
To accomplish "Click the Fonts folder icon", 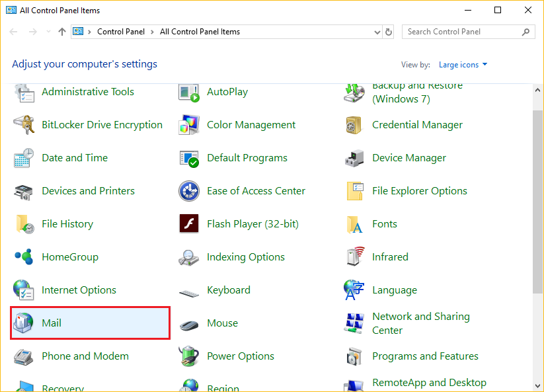I will [x=354, y=225].
